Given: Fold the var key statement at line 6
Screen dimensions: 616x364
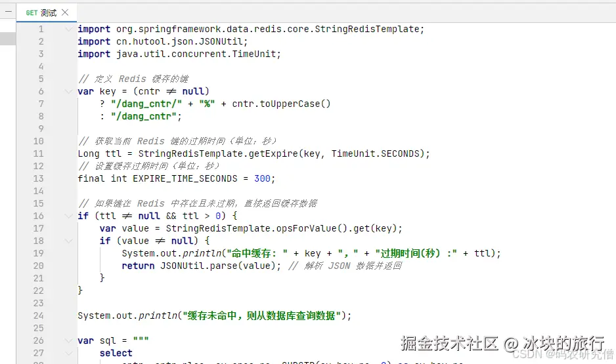Looking at the screenshot, I should [69, 91].
